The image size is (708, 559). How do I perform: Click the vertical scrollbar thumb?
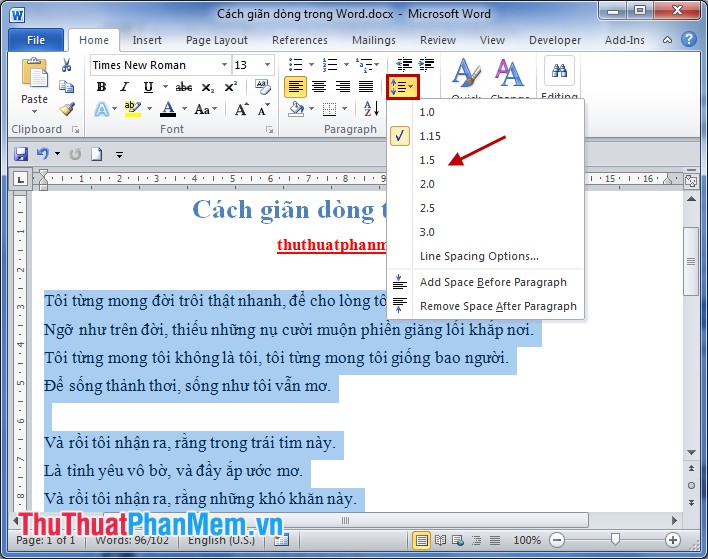pos(690,261)
